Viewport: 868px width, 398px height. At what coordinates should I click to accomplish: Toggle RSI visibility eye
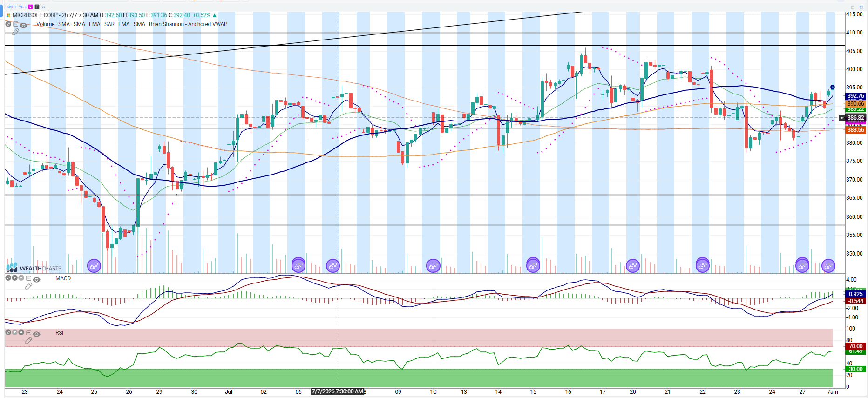tap(36, 334)
